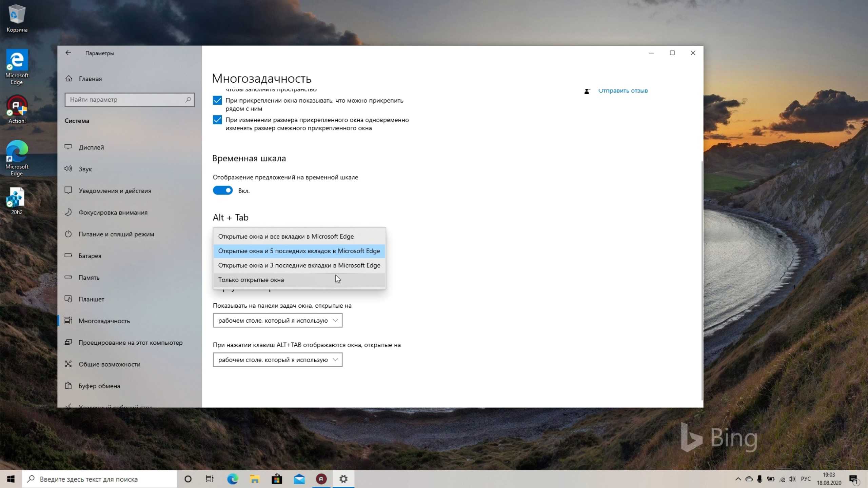
Task: Click the Settings gear in taskbar
Action: coord(343,479)
